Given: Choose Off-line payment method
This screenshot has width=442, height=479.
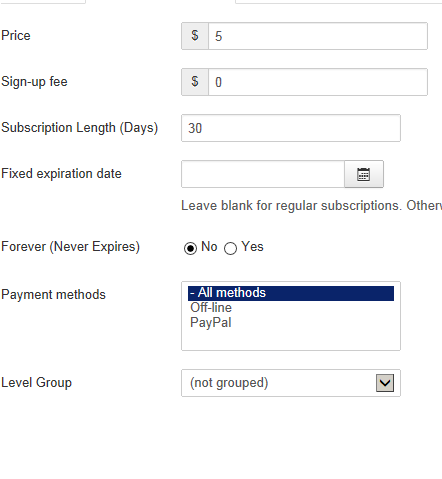Looking at the screenshot, I should pos(211,308).
